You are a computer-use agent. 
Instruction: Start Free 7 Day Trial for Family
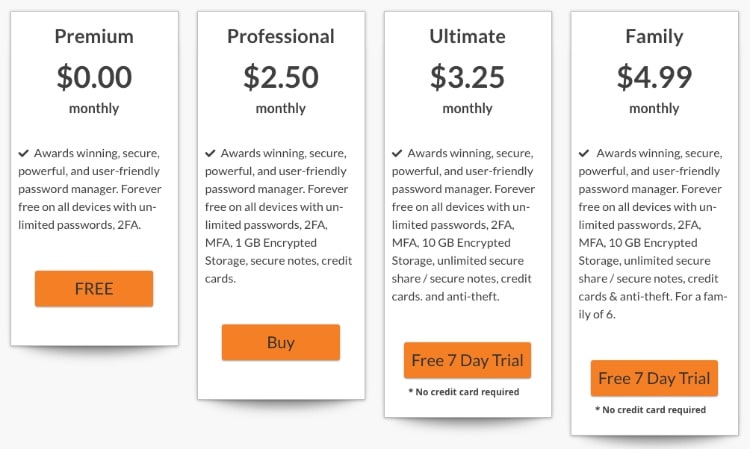pyautogui.click(x=654, y=378)
